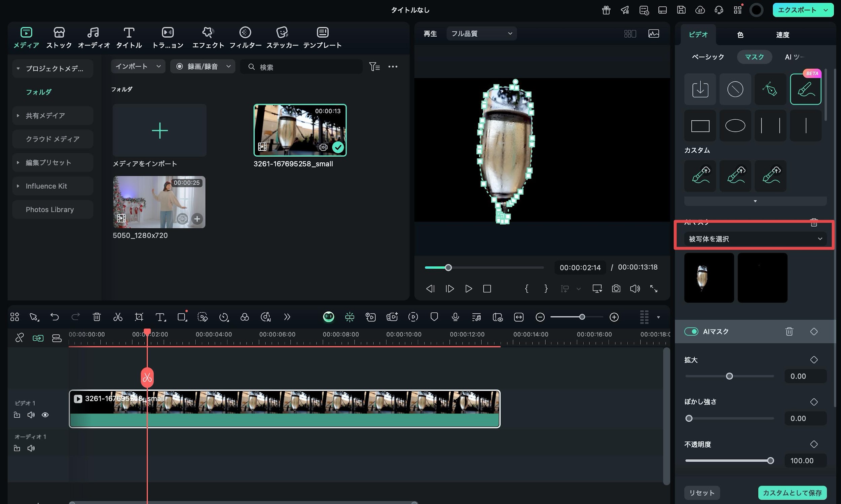Click the delete trash icon in timeline toolbar

point(97,317)
